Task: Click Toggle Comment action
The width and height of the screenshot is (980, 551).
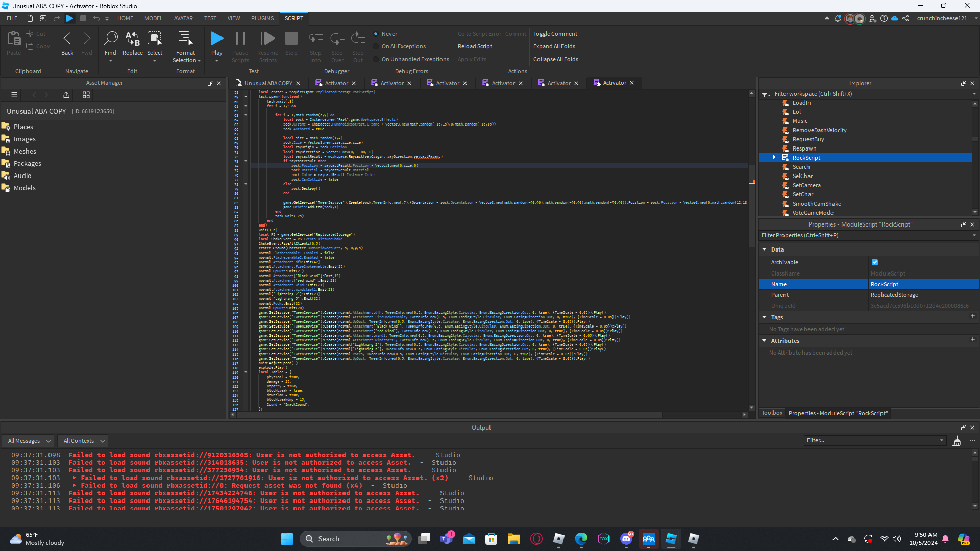Action: tap(555, 34)
